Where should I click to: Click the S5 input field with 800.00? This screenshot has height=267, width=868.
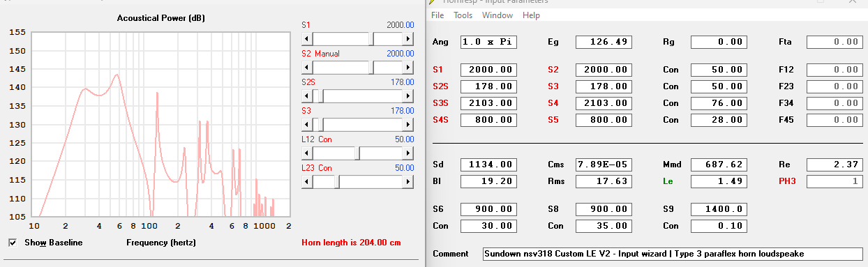tap(604, 120)
